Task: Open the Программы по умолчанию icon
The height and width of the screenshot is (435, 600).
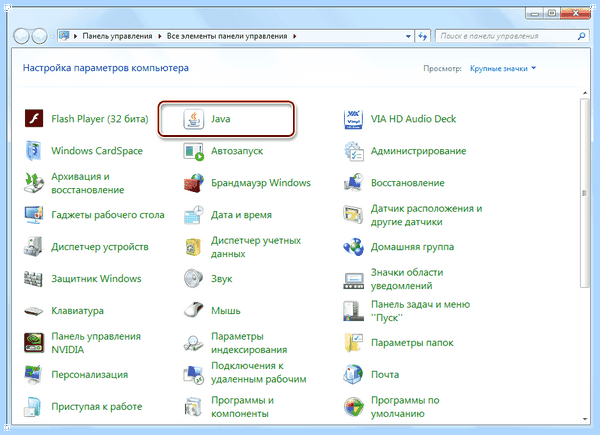Action: [x=353, y=407]
